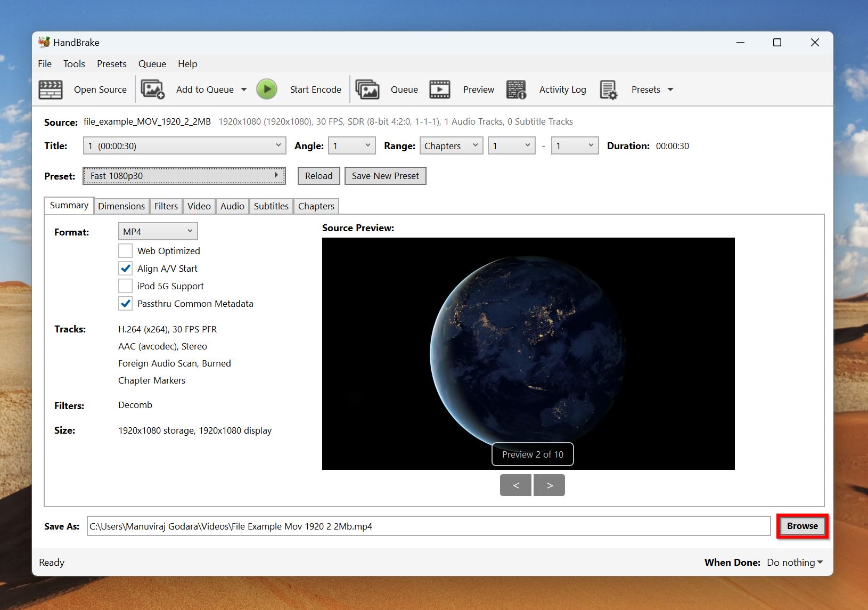Expand the toolbar Presets dropdown arrow
The width and height of the screenshot is (868, 610).
670,90
